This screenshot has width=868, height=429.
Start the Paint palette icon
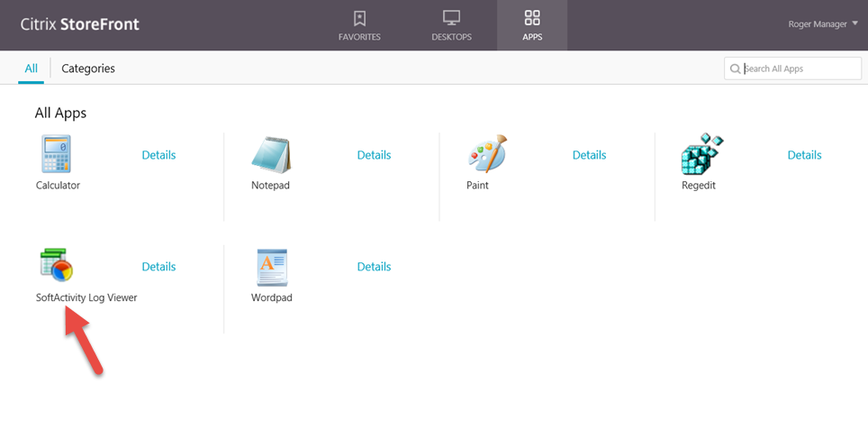tap(487, 154)
